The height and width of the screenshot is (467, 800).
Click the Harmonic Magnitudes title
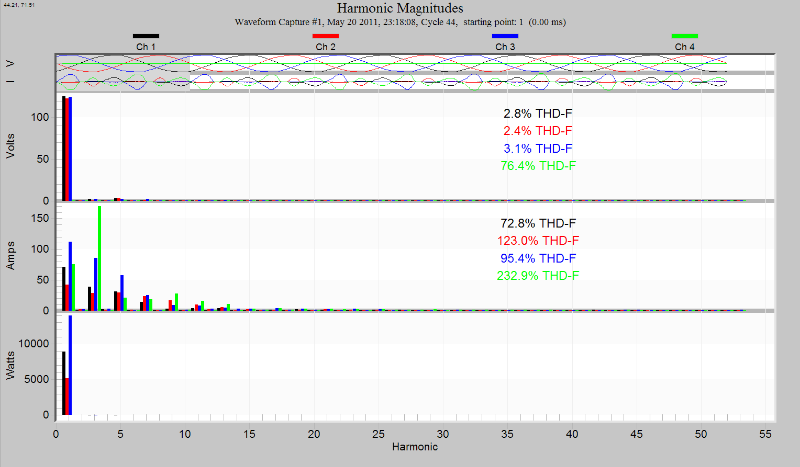tap(400, 8)
